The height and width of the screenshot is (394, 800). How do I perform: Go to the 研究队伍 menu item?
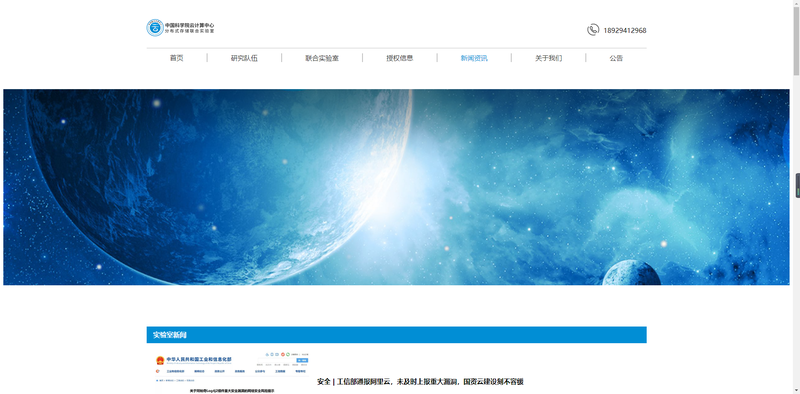[x=244, y=58]
